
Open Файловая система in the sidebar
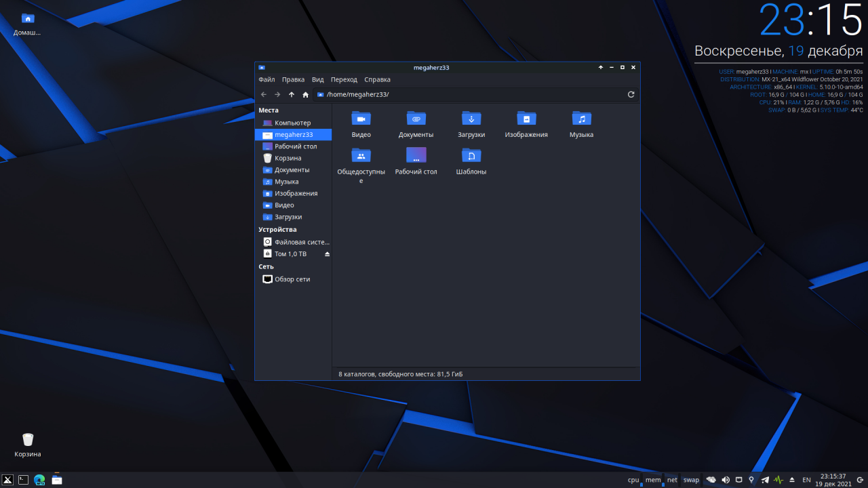293,242
